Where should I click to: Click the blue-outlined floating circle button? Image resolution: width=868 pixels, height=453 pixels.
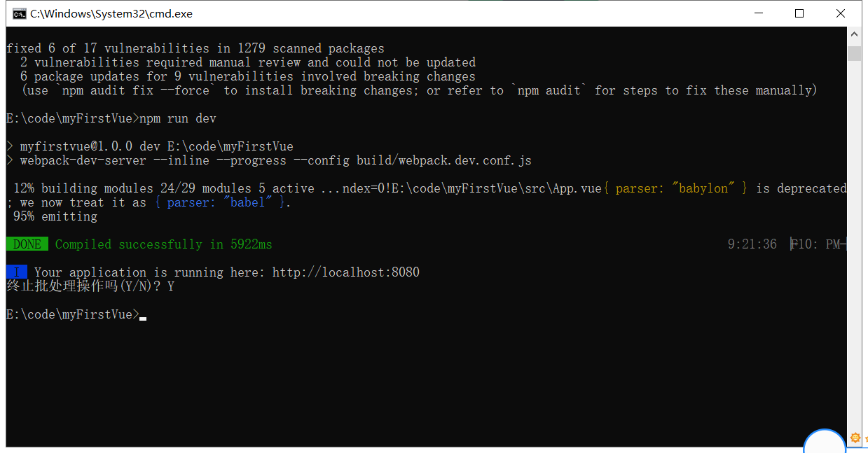click(825, 443)
